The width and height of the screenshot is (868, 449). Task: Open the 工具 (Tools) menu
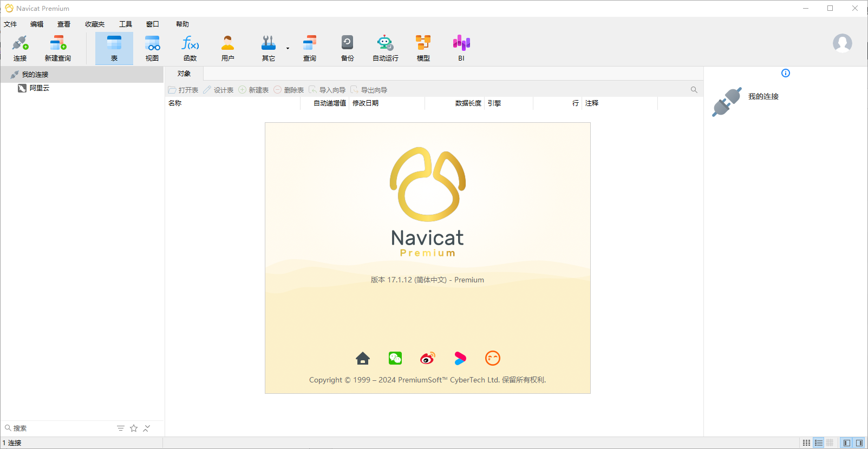(x=126, y=24)
